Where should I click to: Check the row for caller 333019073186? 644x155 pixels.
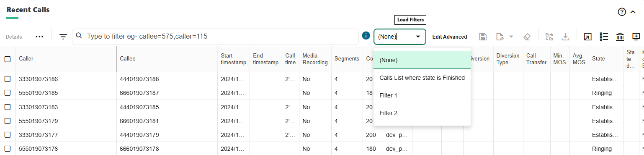pyautogui.click(x=8, y=79)
